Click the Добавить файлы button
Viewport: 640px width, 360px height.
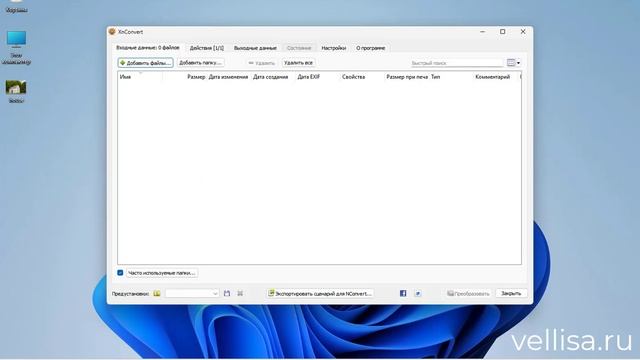click(x=145, y=63)
